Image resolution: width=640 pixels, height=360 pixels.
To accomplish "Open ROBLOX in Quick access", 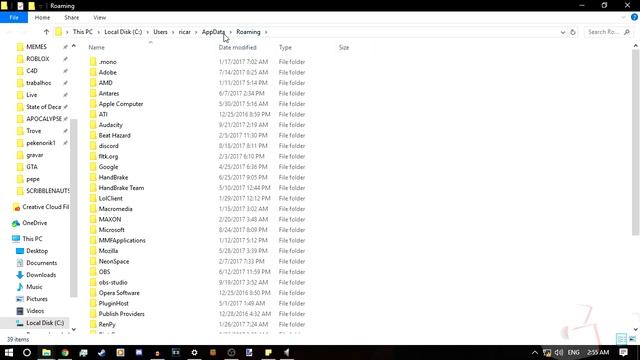I will [38, 59].
